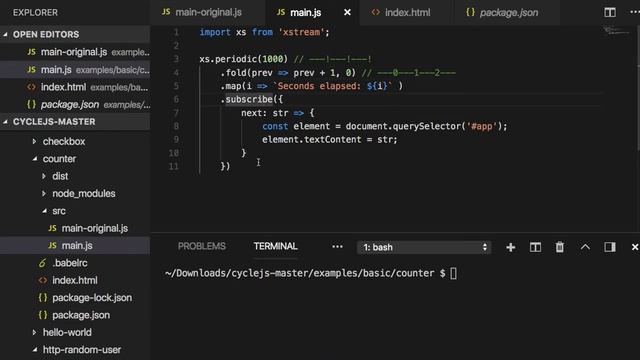Select main.js under Open Editors
This screenshot has height=360, width=640.
(x=75, y=70)
